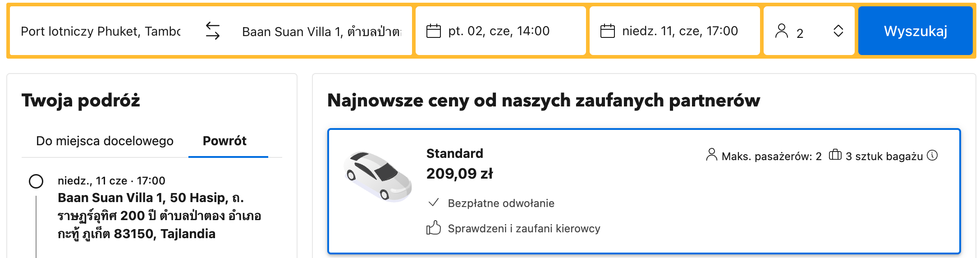Click the passenger person icon in search bar
Image resolution: width=980 pixels, height=258 pixels.
click(782, 31)
